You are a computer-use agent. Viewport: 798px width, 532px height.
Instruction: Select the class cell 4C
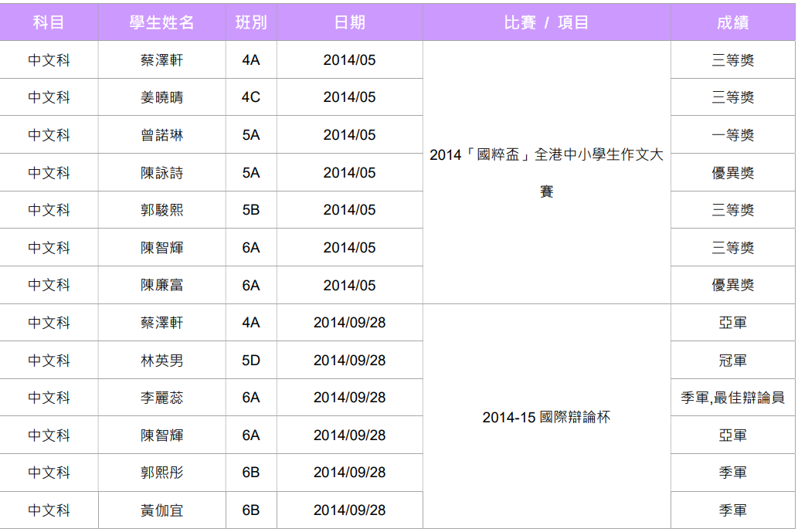(x=251, y=97)
